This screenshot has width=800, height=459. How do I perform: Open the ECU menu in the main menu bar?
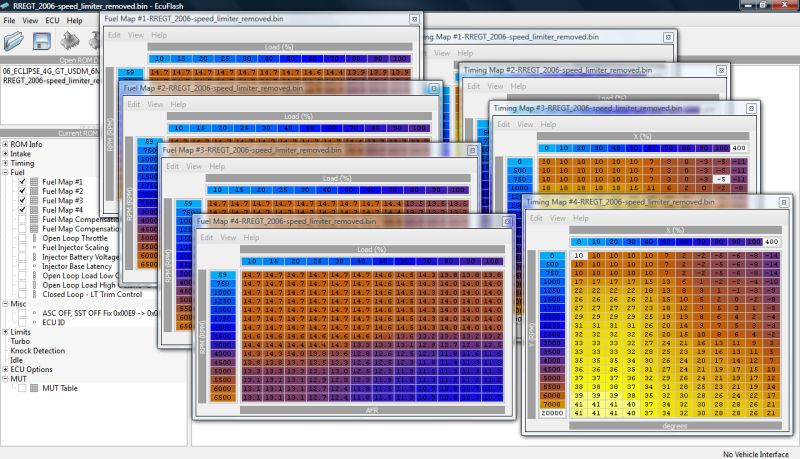pos(52,20)
